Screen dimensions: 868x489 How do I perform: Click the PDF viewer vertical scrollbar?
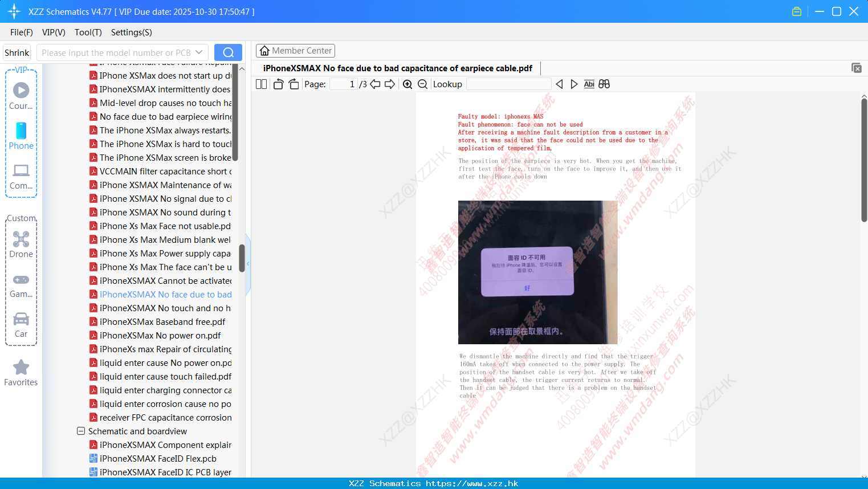click(864, 160)
